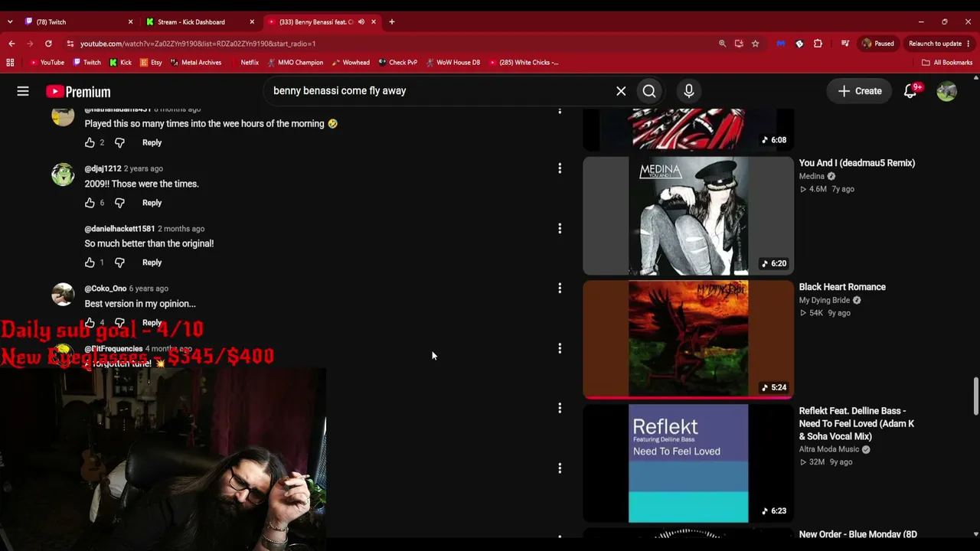This screenshot has width=980, height=551.
Task: Like the 'wee hours of the morning' comment
Action: (90, 142)
